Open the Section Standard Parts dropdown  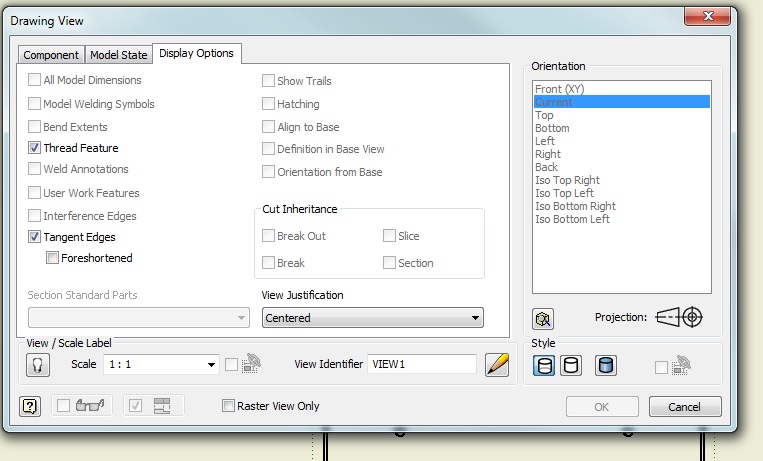click(x=139, y=317)
